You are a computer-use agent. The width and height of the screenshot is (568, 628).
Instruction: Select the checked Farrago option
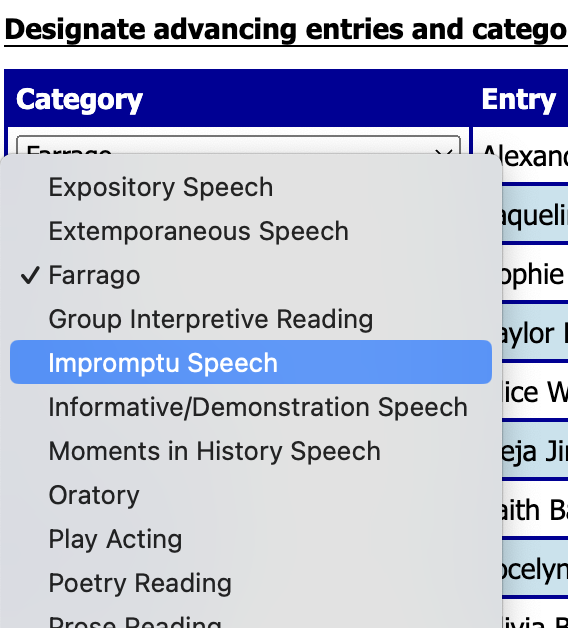tap(251, 275)
